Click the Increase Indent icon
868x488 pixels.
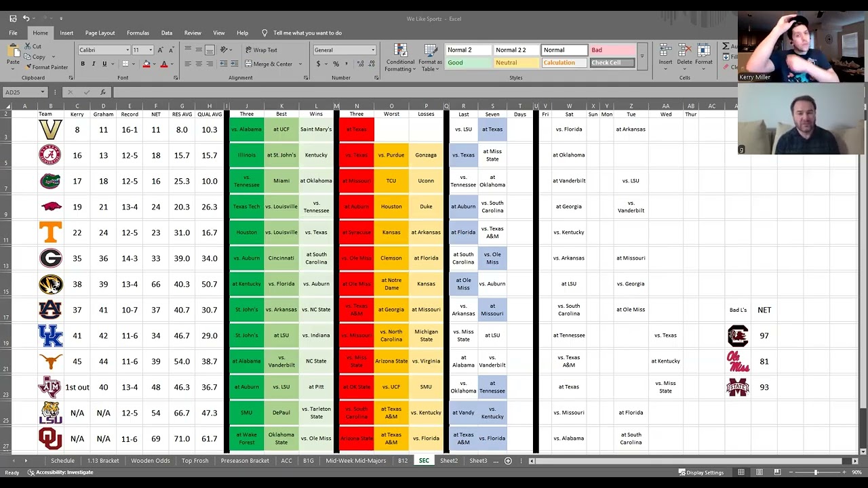[234, 64]
